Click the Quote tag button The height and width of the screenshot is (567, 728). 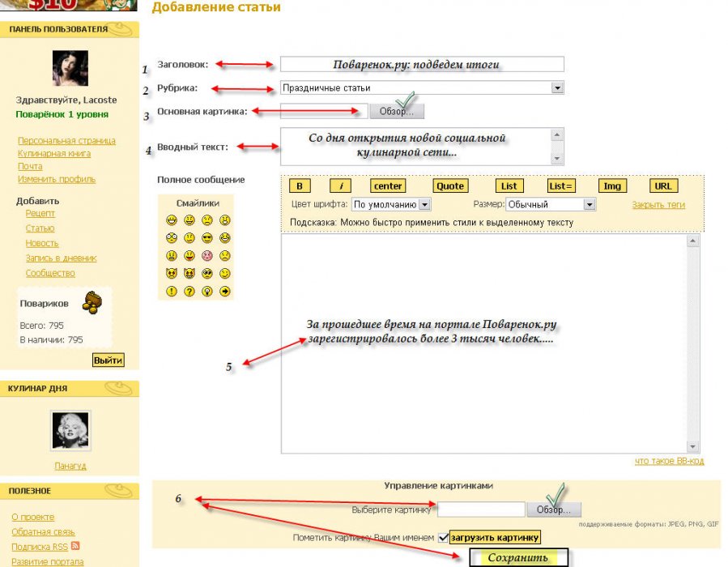click(x=450, y=185)
